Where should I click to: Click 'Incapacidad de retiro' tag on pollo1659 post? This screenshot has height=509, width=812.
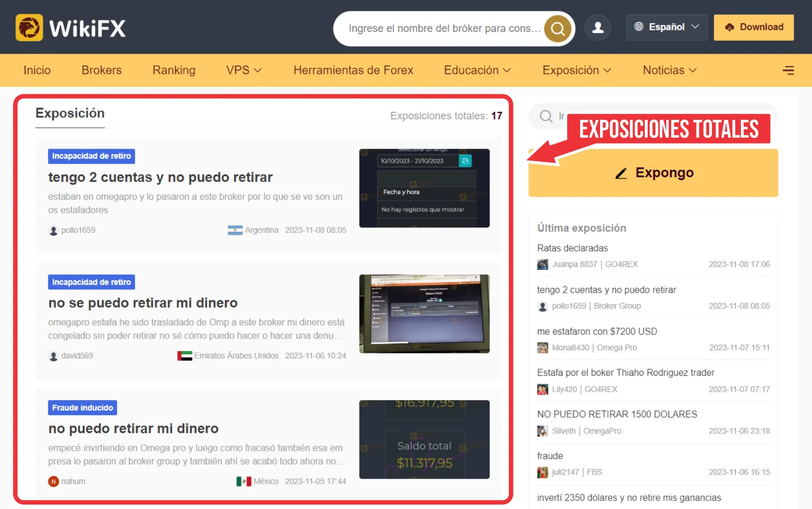point(92,156)
